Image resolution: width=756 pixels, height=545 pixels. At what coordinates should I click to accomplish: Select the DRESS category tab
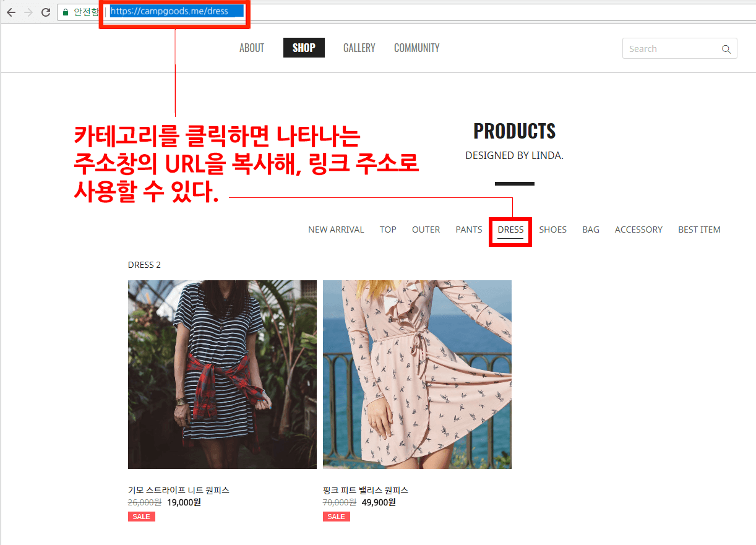[510, 230]
